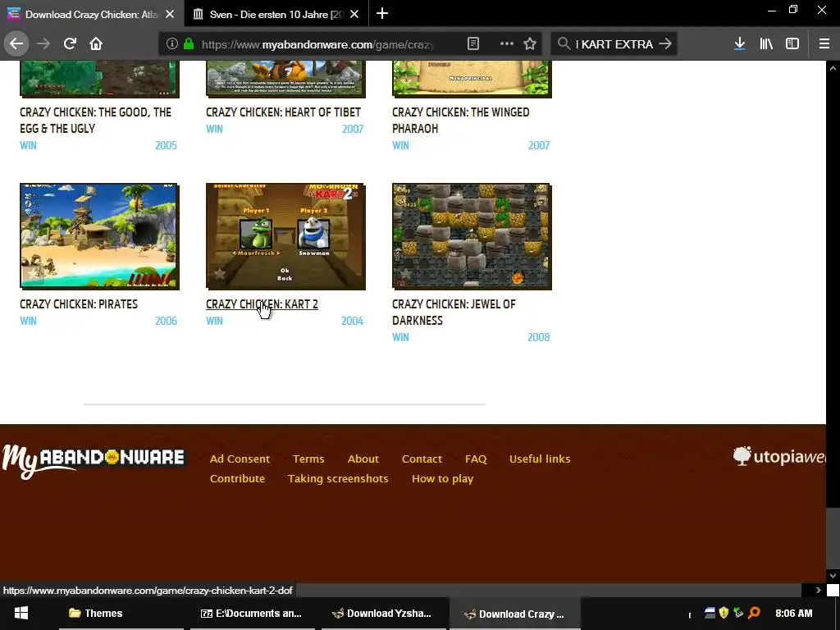Click year 2005 under Good, Egg & Ugly
The height and width of the screenshot is (630, 840).
166,145
